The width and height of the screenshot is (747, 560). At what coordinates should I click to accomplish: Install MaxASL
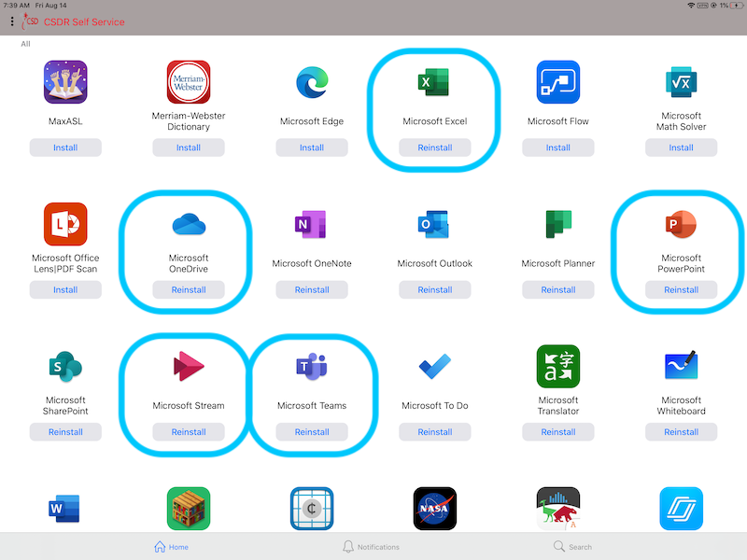[65, 147]
